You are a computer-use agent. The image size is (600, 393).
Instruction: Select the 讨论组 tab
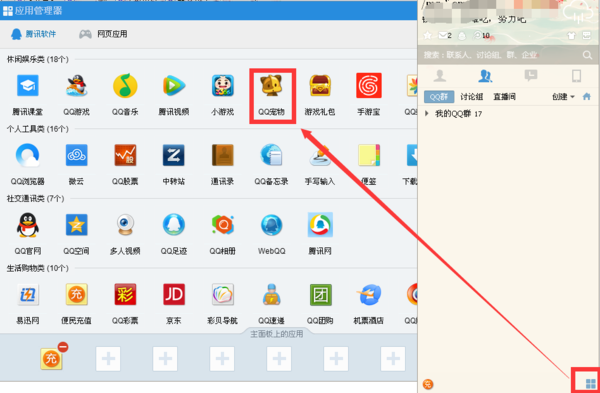point(471,97)
